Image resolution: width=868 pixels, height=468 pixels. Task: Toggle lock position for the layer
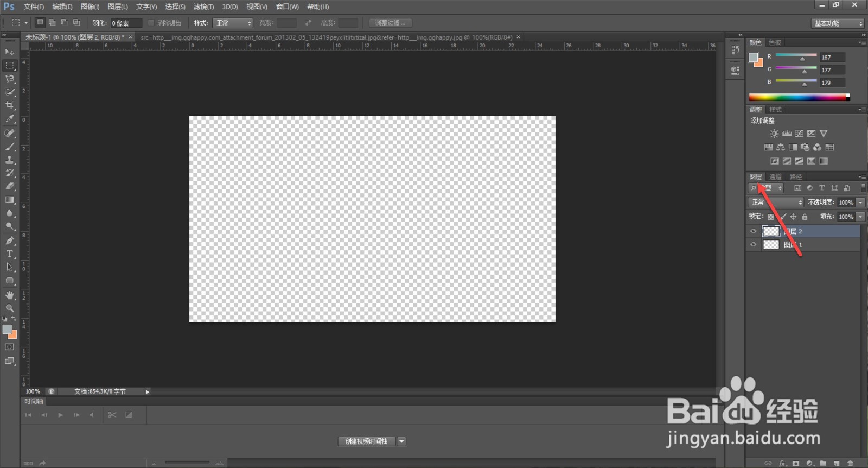[793, 217]
